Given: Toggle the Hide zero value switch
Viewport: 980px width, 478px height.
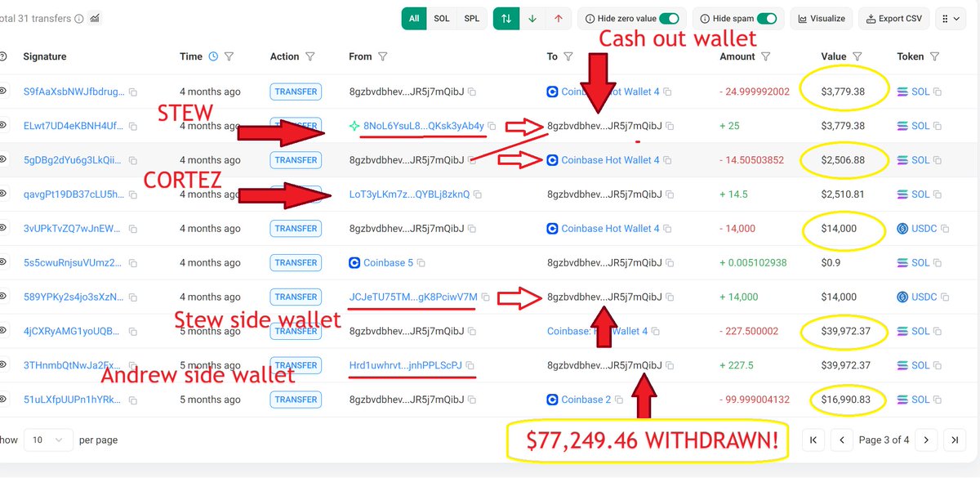Looking at the screenshot, I should [669, 18].
